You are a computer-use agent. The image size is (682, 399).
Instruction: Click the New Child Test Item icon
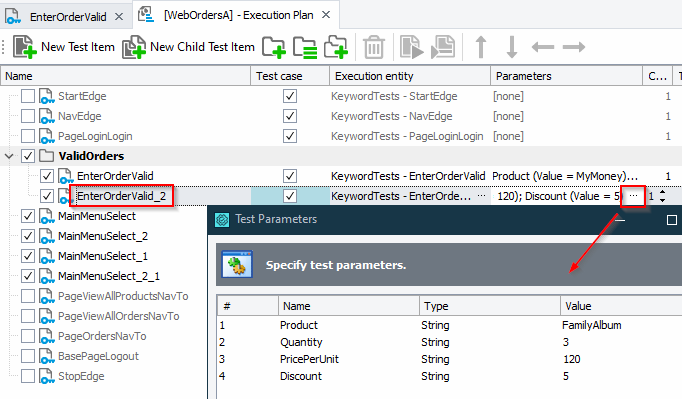(x=134, y=47)
